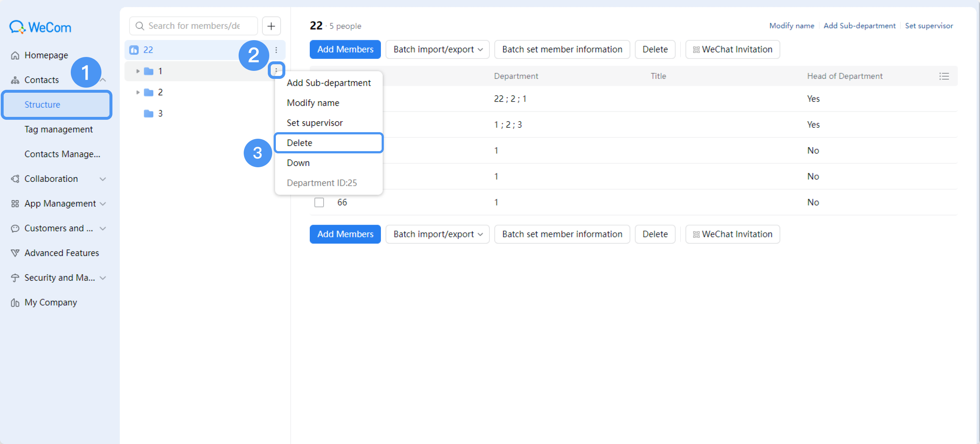Click the App Management grid icon
Viewport: 980px width, 444px height.
[15, 204]
